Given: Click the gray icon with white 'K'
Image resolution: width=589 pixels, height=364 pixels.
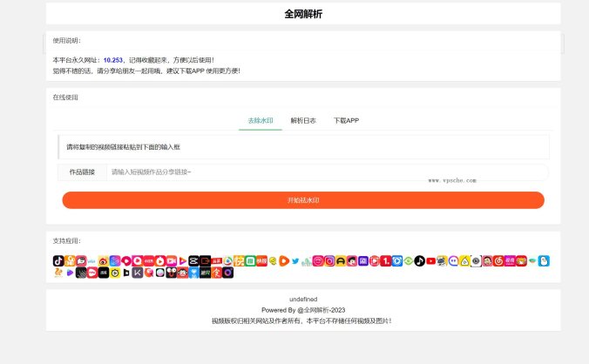Looking at the screenshot, I should click(137, 273).
